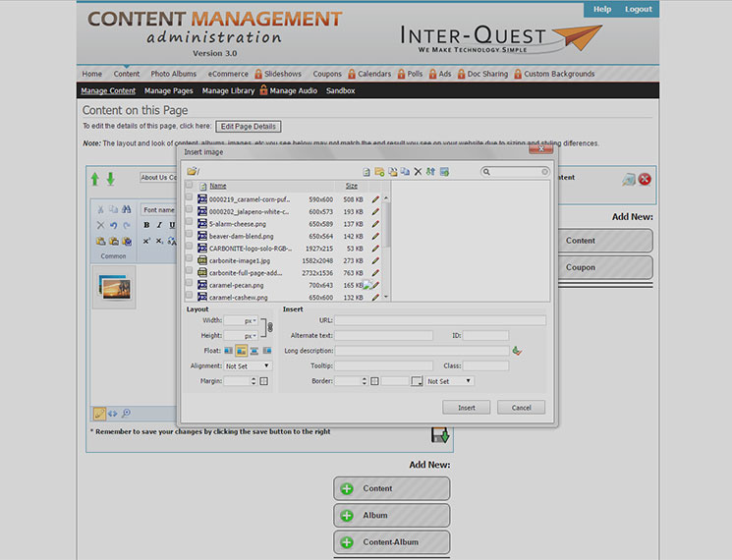Check the box for 5-alarm-cheese.png
This screenshot has width=732, height=560.
[189, 224]
